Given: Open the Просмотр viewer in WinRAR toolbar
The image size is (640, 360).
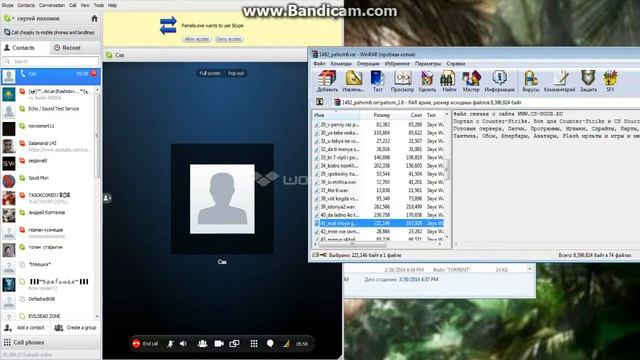Looking at the screenshot, I should pos(402,81).
